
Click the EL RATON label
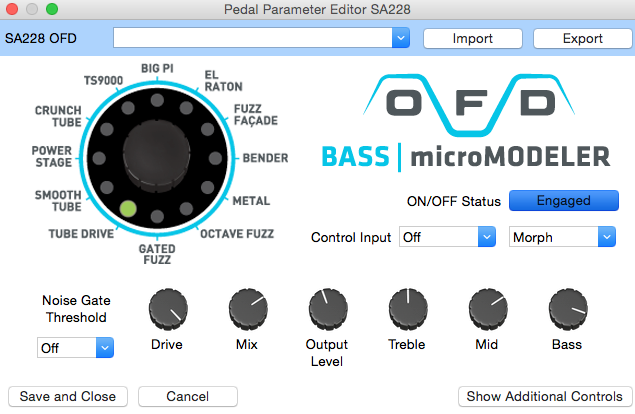coord(224,81)
